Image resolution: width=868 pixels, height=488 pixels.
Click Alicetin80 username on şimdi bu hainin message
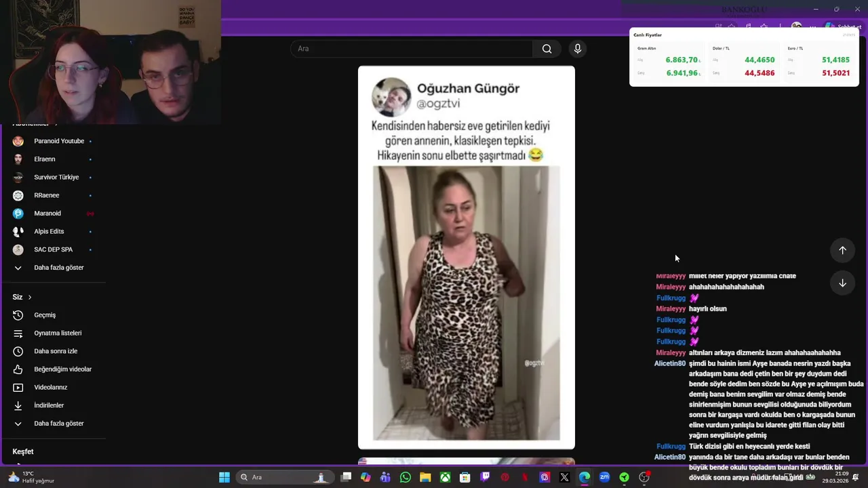click(x=670, y=363)
